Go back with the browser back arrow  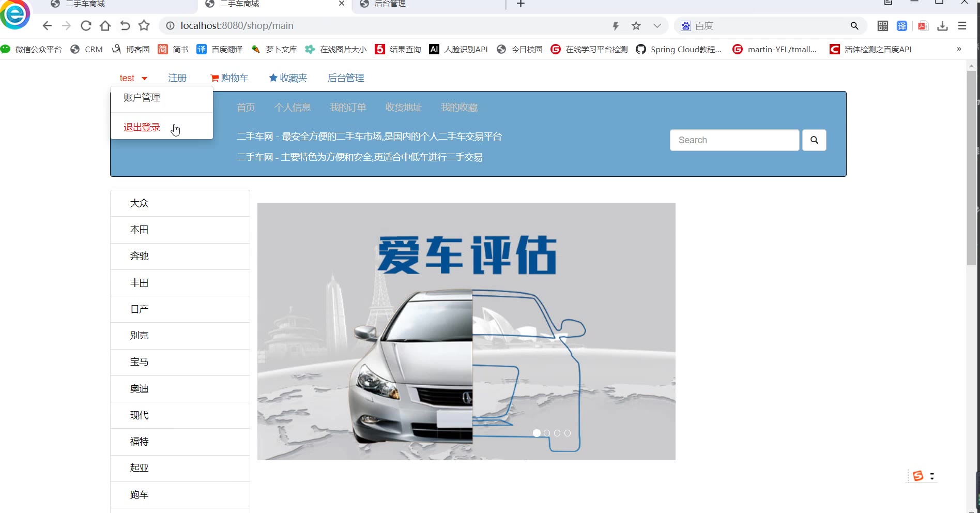[x=47, y=26]
